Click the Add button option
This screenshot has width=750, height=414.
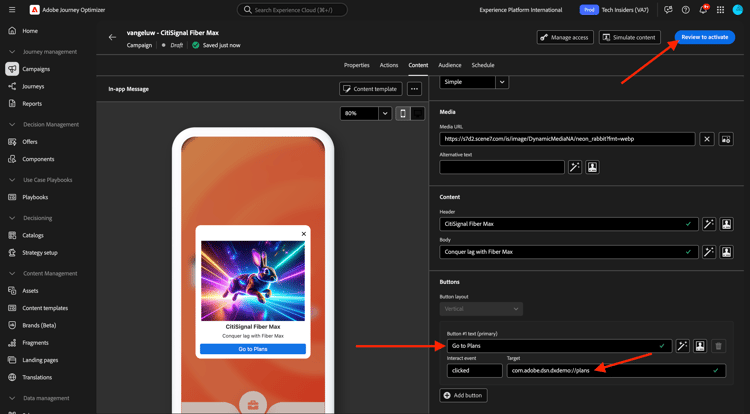465,395
